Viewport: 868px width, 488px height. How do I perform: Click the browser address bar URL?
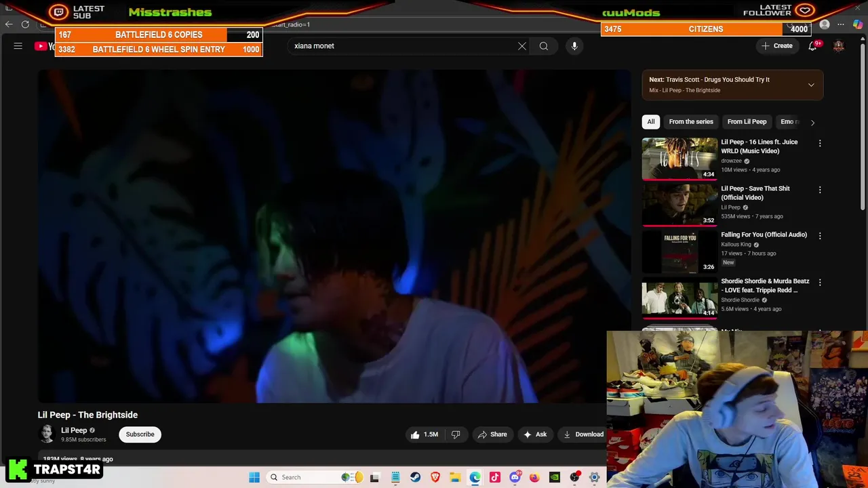[292, 24]
